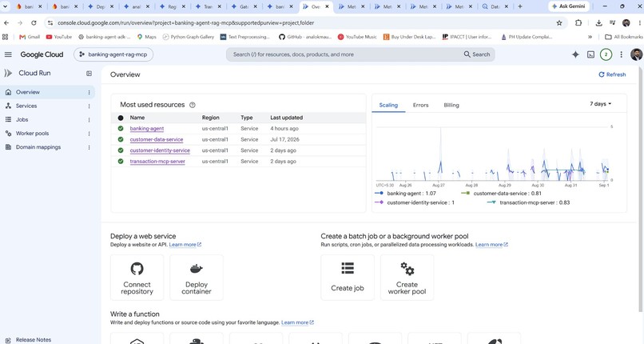Open the customer-identity-service link
The image size is (644, 344).
(160, 150)
